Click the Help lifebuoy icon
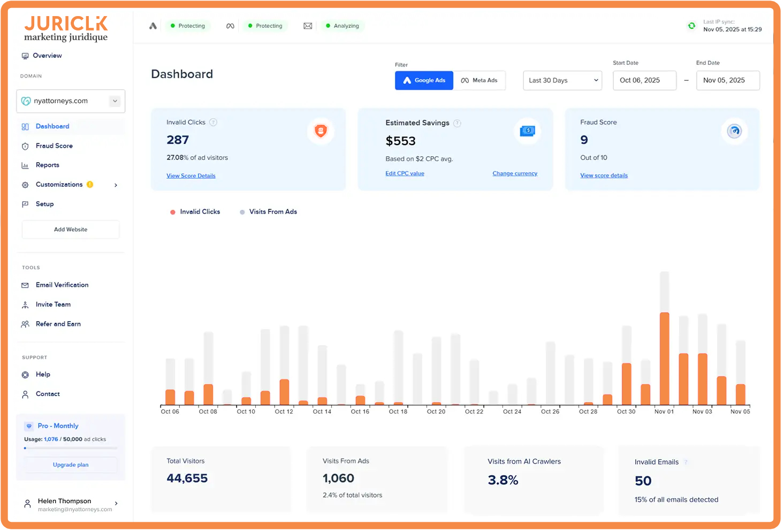784x532 pixels. pyautogui.click(x=25, y=375)
